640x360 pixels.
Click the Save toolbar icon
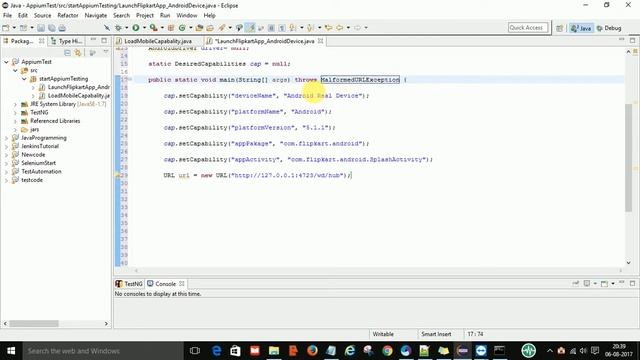point(41,28)
